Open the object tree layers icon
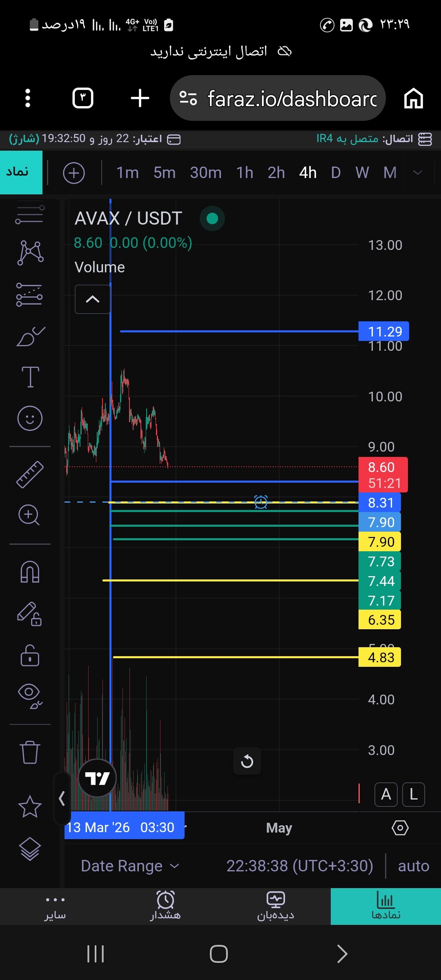Viewport: 441px width, 980px height. click(x=30, y=849)
